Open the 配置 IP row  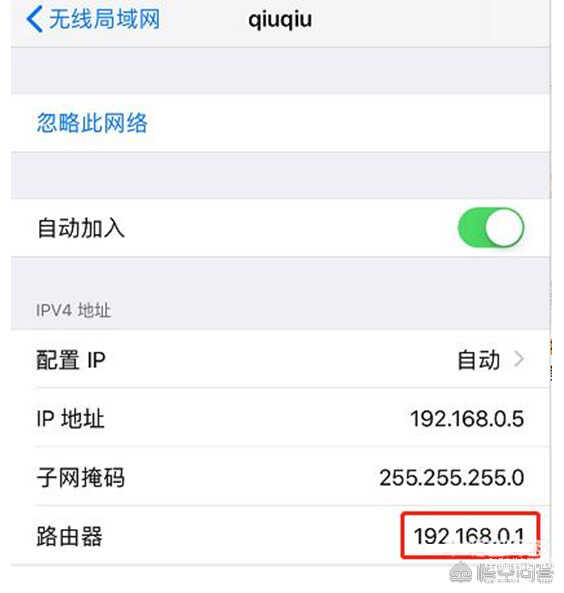281,359
